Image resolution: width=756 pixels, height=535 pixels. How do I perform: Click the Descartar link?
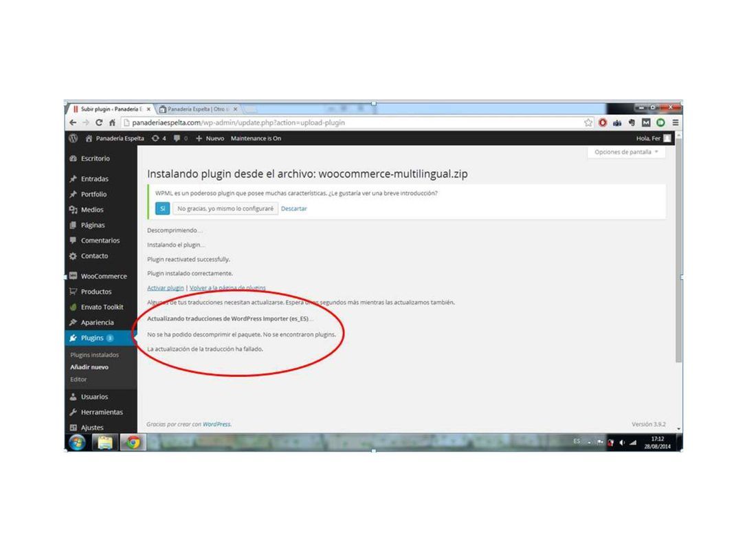click(293, 209)
